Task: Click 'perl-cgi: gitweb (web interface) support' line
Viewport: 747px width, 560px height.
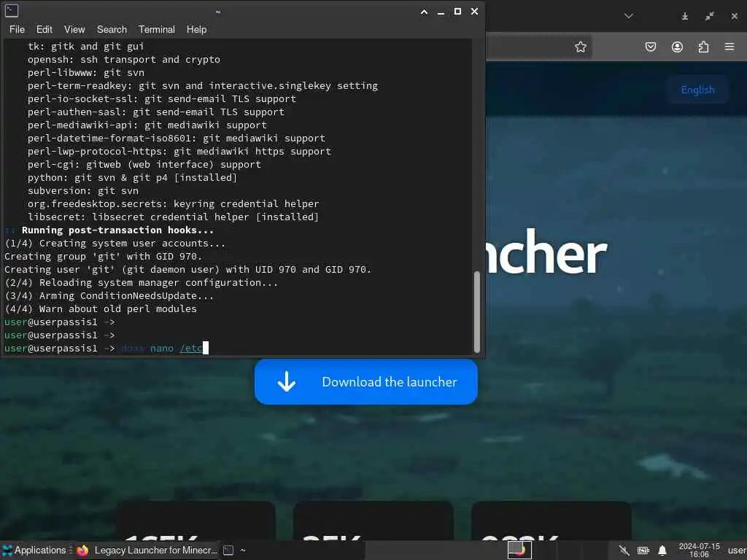Action: tap(144, 164)
